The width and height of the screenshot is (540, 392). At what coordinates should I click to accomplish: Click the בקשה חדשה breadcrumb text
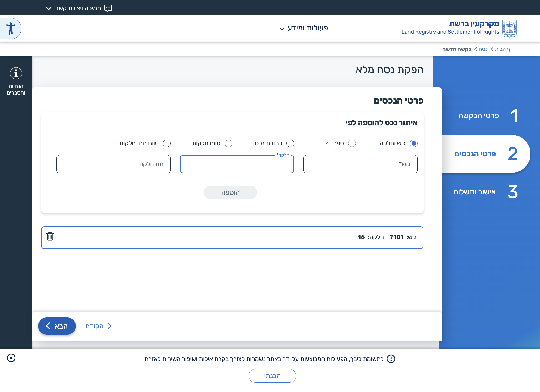pyautogui.click(x=457, y=49)
